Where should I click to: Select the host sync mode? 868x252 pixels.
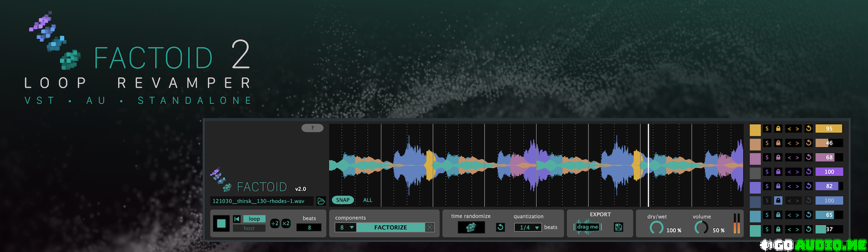click(x=249, y=228)
